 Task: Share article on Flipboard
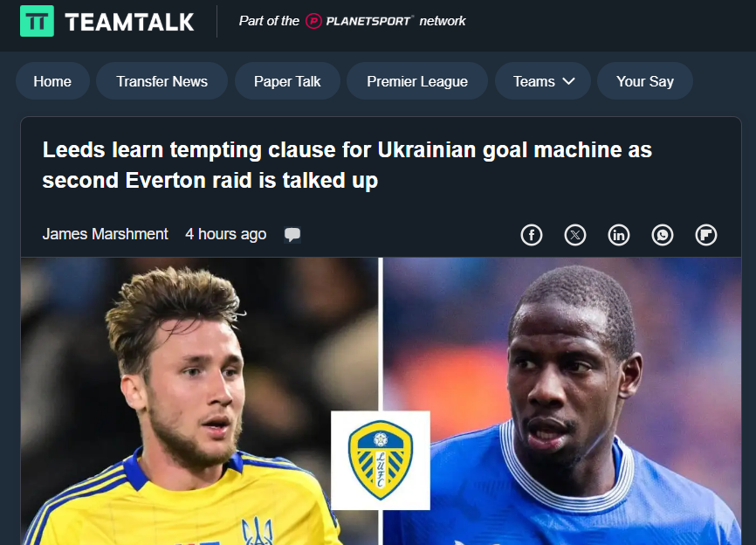point(706,235)
